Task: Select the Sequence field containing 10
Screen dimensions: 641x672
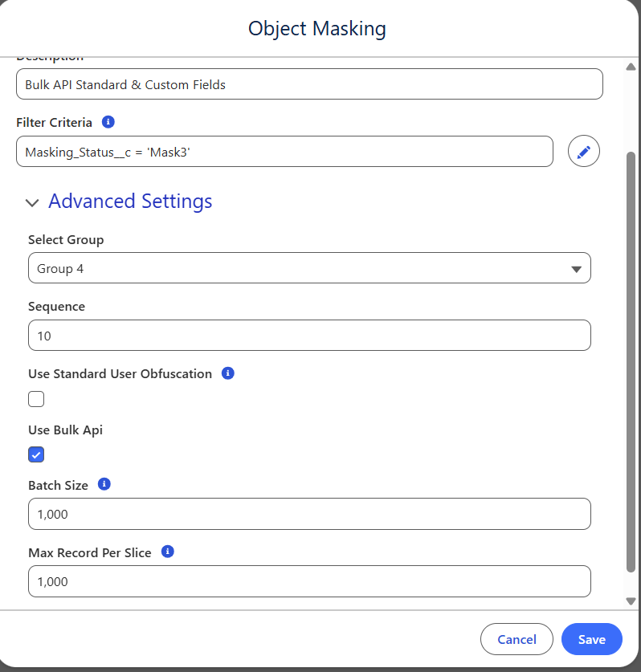Action: pyautogui.click(x=309, y=336)
